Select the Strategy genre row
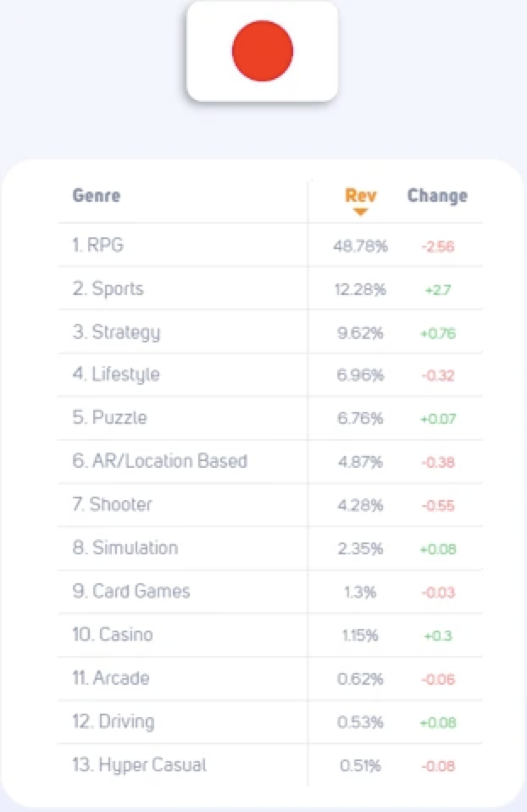This screenshot has height=812, width=527. tap(269, 332)
